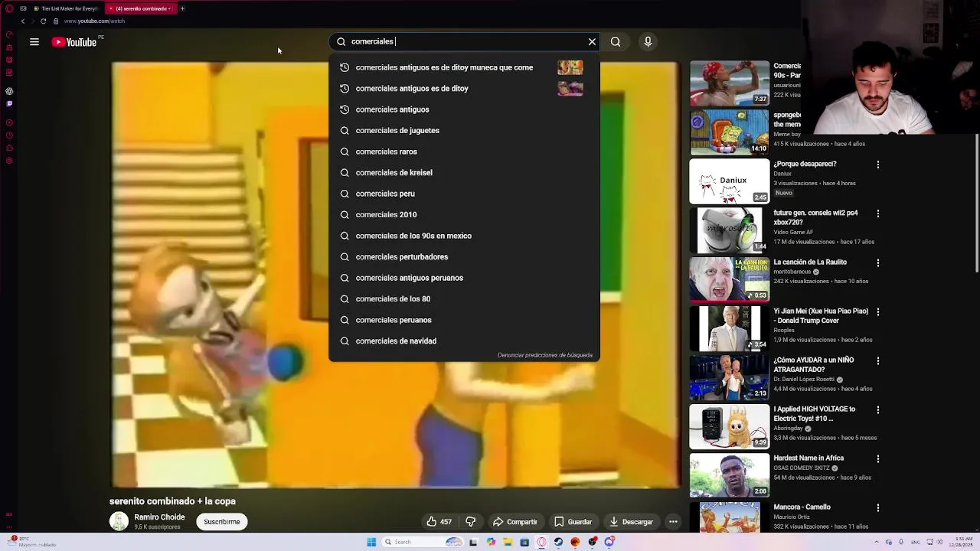This screenshot has width=980, height=551.
Task: Click the magnifier search submit button
Action: coord(616,41)
